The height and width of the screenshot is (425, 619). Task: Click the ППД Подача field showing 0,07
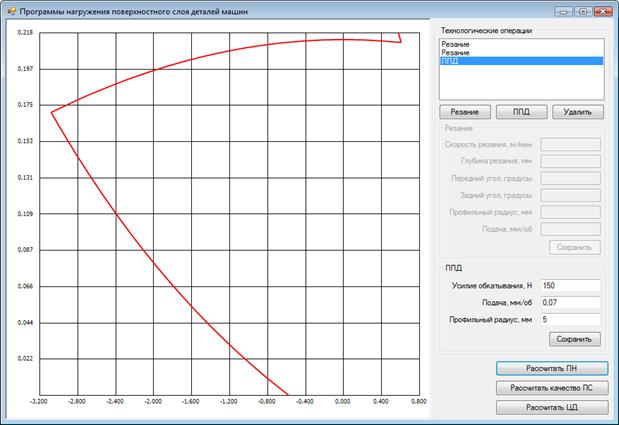pyautogui.click(x=569, y=302)
